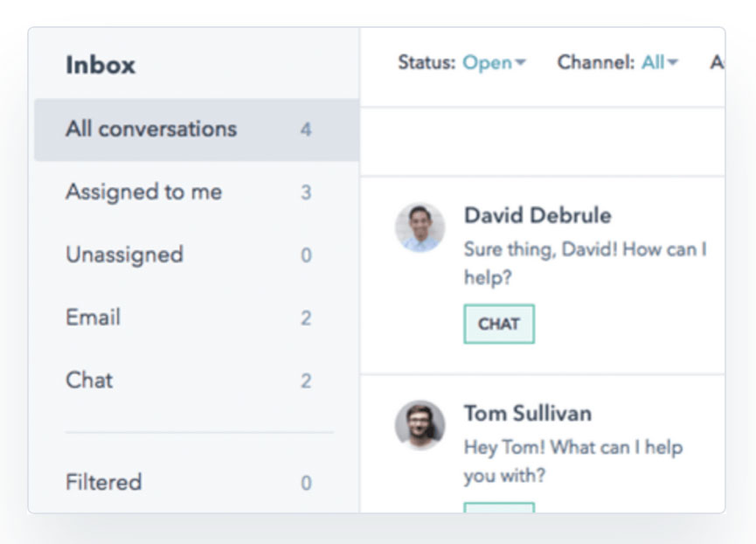This screenshot has width=756, height=544.
Task: Click message 'Sure thing, David! How can I help?'
Action: coord(586,263)
